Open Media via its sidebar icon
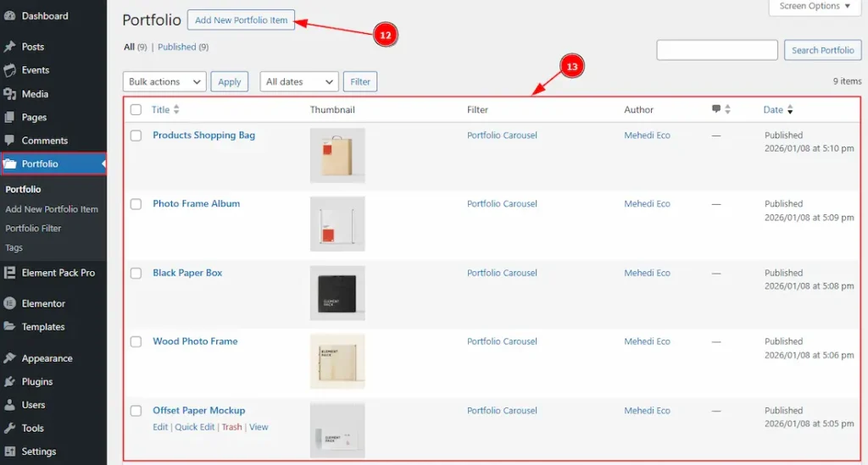This screenshot has height=465, width=868. click(9, 94)
